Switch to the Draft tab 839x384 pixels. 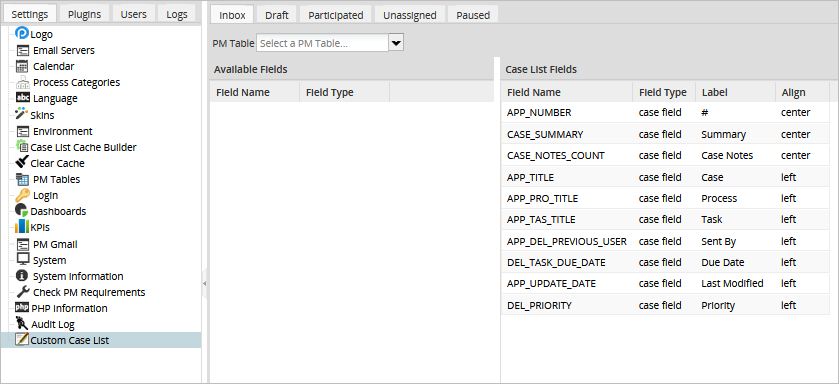point(277,15)
